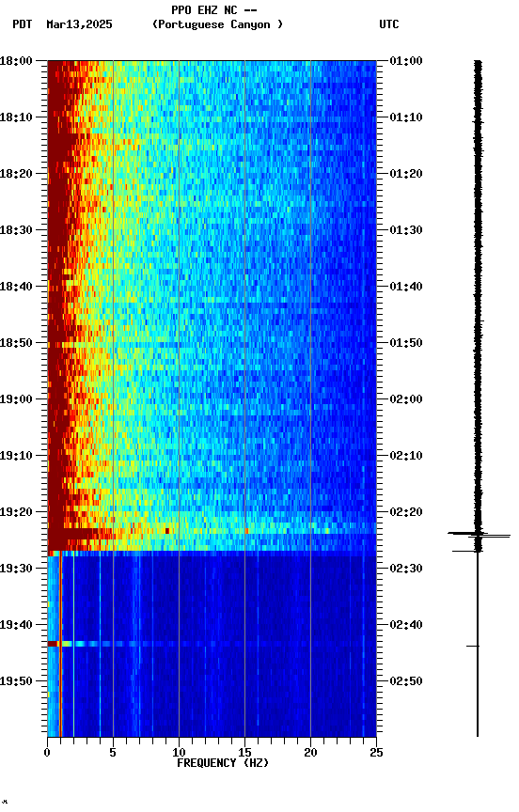Screen dimensions: 519x812
Task: Click the 5 Hz frequency axis label
Action: 113,753
